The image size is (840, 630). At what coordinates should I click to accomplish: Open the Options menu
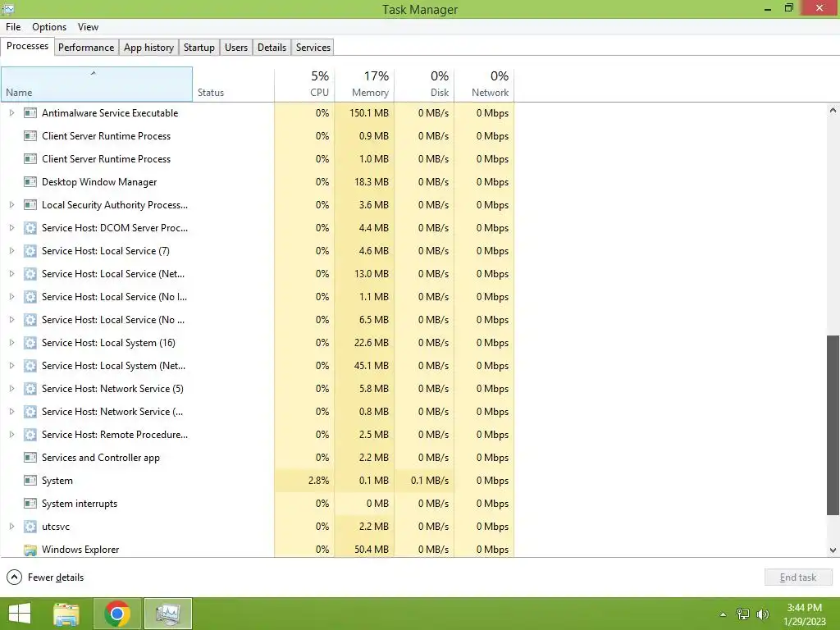click(x=49, y=27)
